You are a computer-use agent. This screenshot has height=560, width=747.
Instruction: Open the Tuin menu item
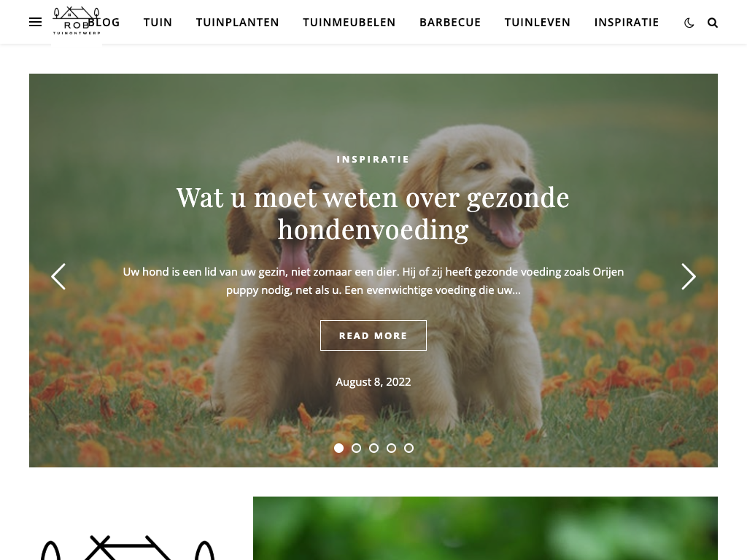click(158, 23)
